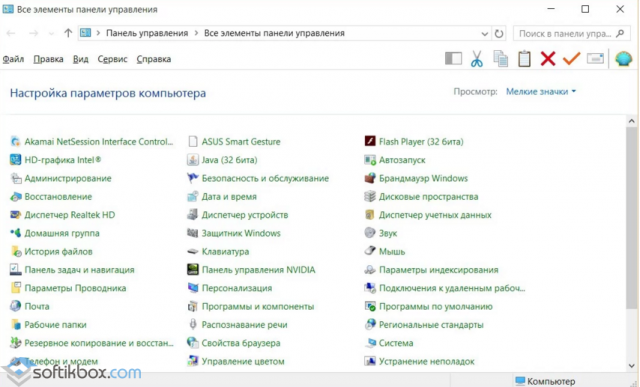This screenshot has height=387, width=640.
Task: Click the Звук speaker icon
Action: tap(370, 233)
